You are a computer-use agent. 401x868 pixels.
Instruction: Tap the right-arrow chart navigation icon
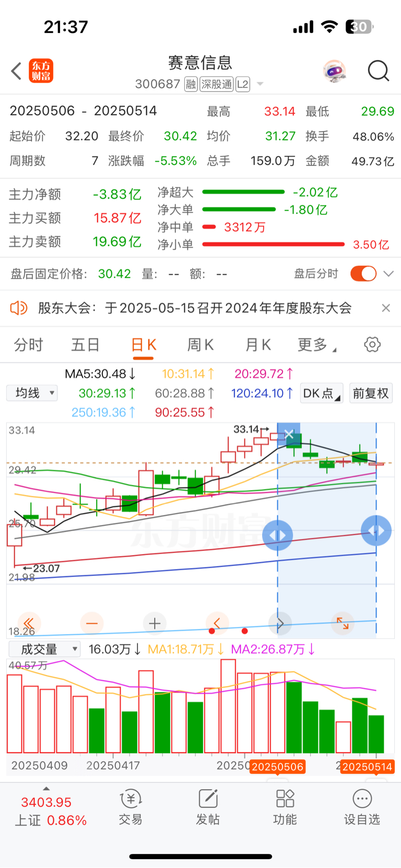click(x=280, y=623)
